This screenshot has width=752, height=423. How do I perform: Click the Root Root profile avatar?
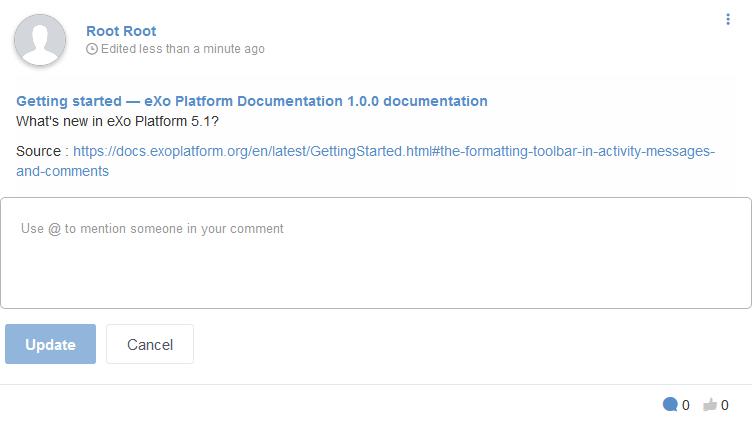(40, 40)
